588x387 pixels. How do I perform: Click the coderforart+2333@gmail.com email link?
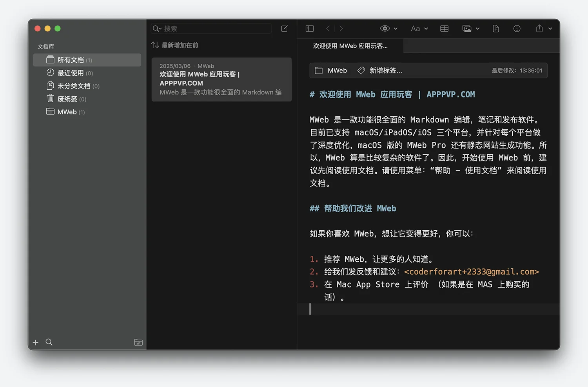(x=472, y=271)
